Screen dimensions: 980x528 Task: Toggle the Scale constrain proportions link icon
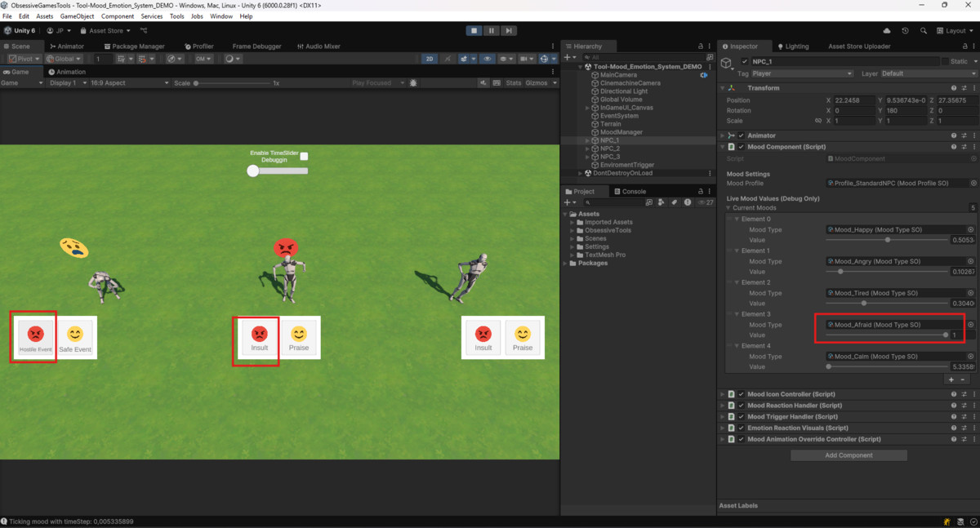[818, 120]
